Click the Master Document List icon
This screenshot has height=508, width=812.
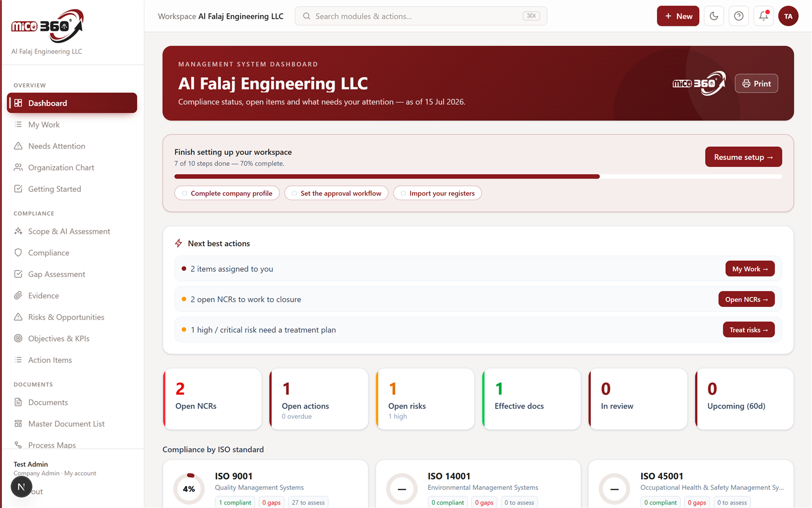click(18, 424)
